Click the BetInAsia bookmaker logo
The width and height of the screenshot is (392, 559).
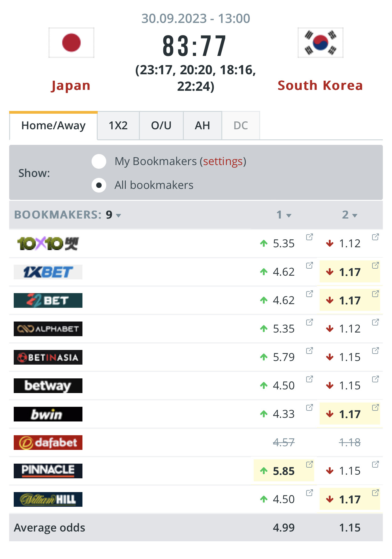[x=48, y=357]
